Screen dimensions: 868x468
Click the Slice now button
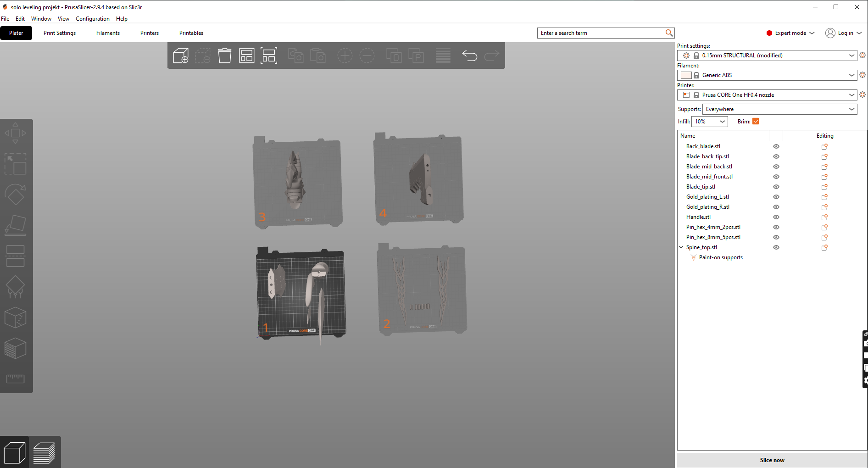(772, 460)
